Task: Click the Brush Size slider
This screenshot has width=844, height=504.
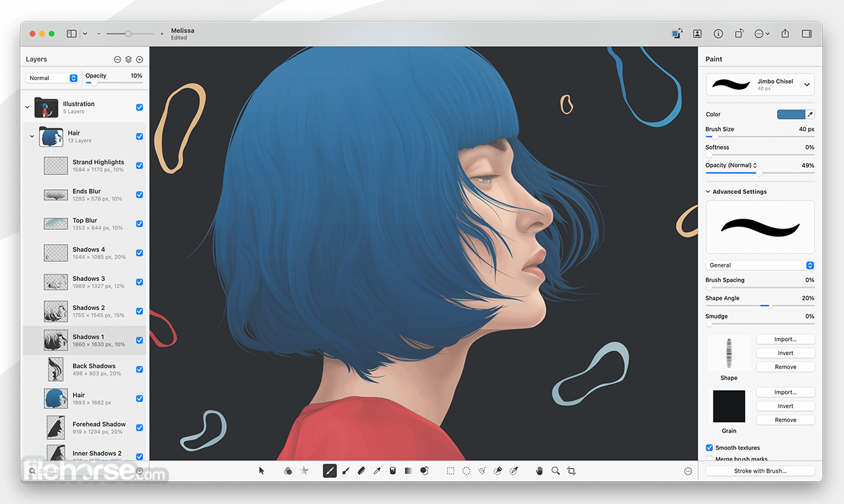Action: tap(760, 137)
